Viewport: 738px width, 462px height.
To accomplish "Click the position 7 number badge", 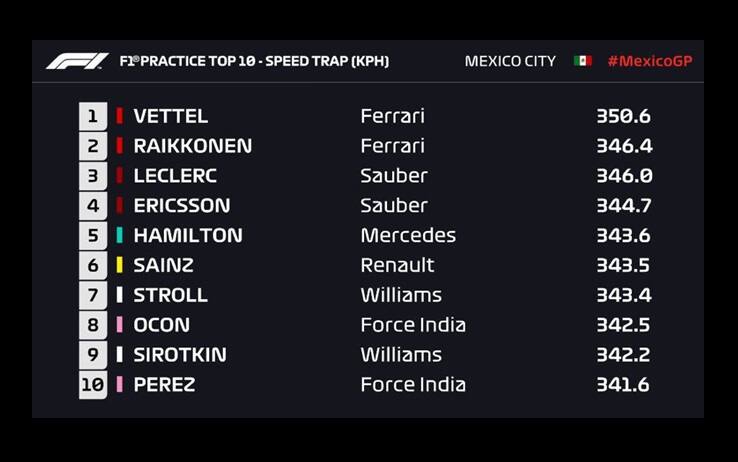I will (x=93, y=295).
